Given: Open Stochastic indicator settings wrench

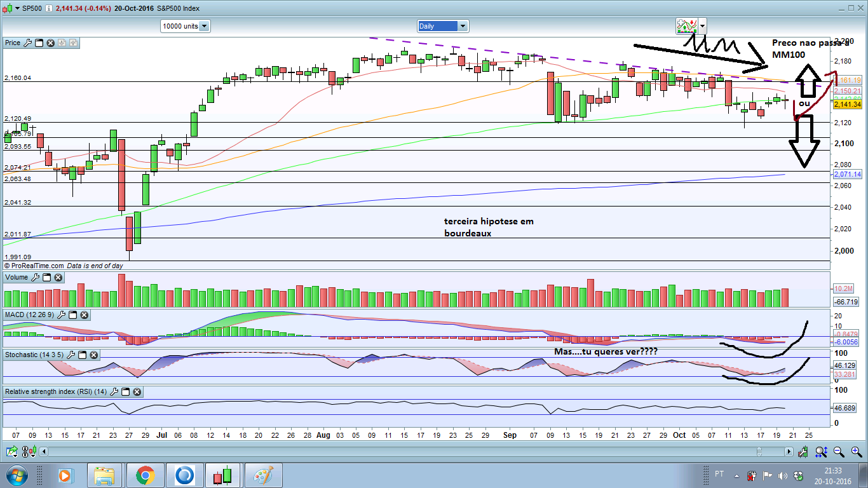Looking at the screenshot, I should tap(71, 355).
